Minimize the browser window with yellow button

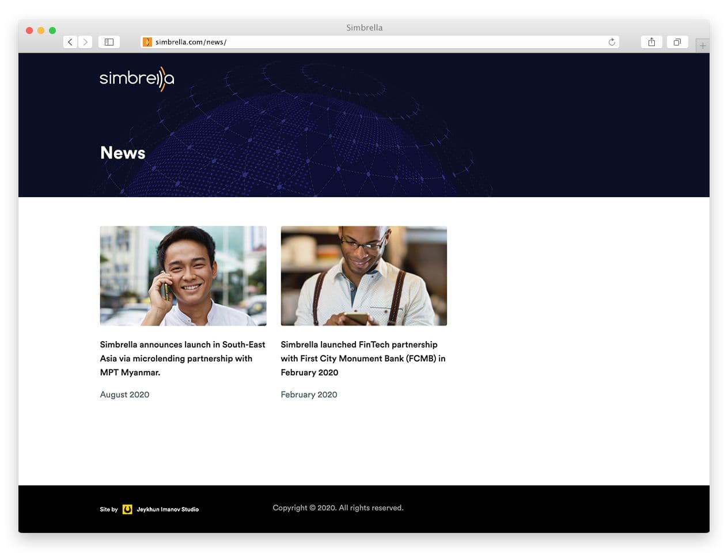pos(41,31)
